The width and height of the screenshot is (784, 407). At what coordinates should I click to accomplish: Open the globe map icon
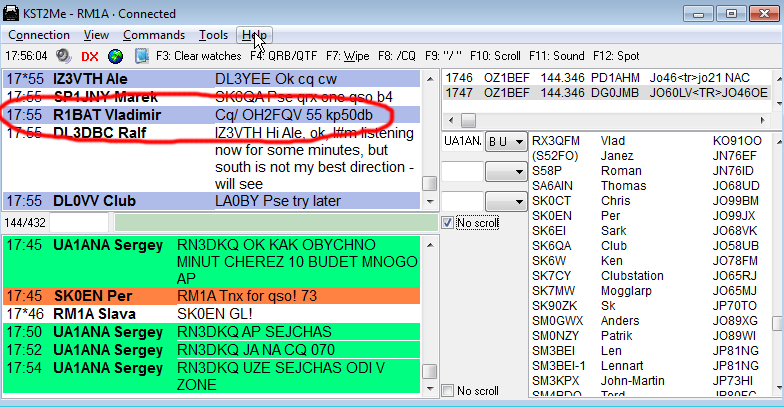click(115, 56)
